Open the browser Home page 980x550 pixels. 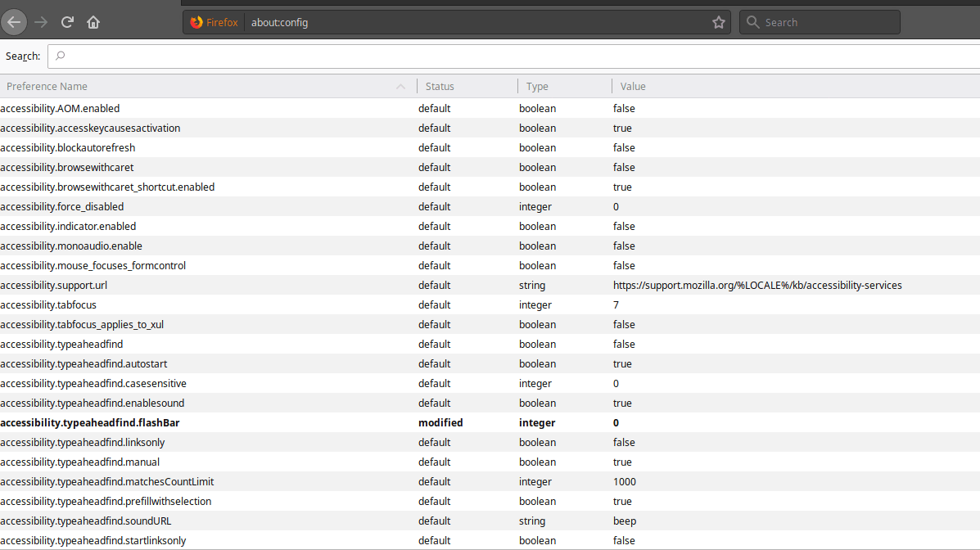pos(93,22)
